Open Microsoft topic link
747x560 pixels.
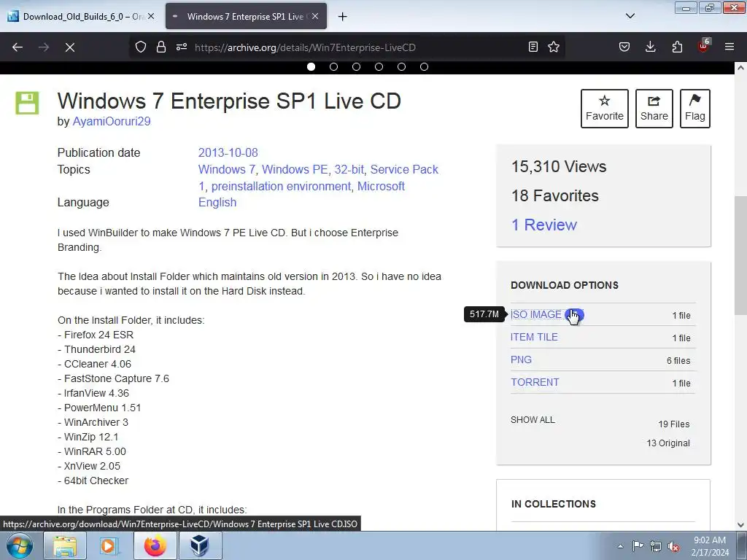coord(381,186)
